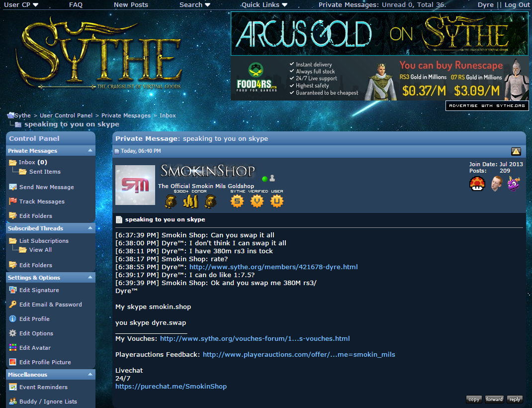The height and width of the screenshot is (408, 532).
Task: Click the Inbox breadcrumb link
Action: [168, 115]
